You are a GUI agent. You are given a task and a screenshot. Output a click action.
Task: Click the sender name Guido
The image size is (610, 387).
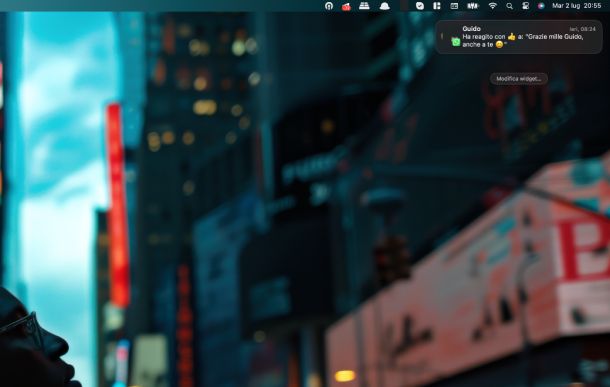tap(471, 29)
